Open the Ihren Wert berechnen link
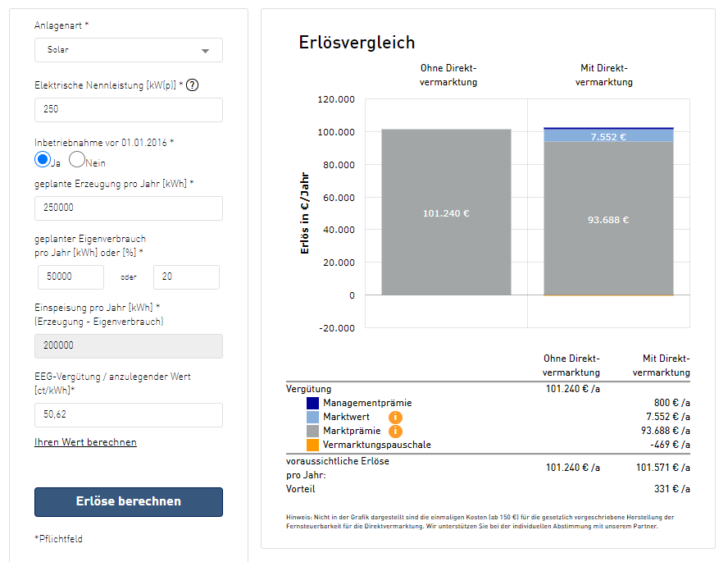Image resolution: width=728 pixels, height=562 pixels. click(85, 442)
